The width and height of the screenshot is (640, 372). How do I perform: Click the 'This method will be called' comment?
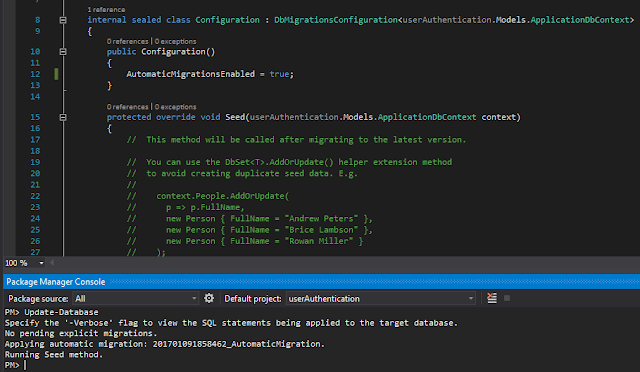click(x=306, y=140)
